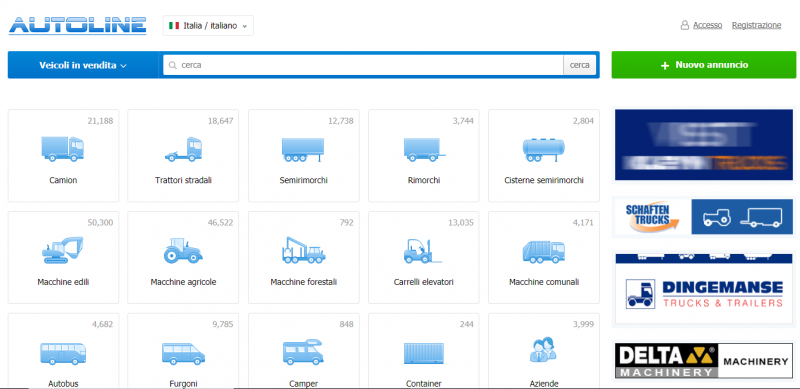Click the 13,035 listings count
800x389 pixels.
(461, 223)
